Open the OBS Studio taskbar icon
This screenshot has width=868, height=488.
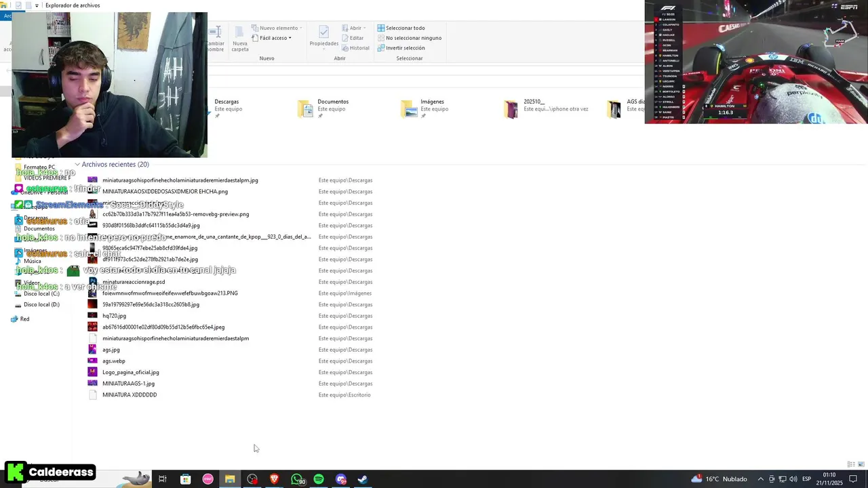pos(252,479)
